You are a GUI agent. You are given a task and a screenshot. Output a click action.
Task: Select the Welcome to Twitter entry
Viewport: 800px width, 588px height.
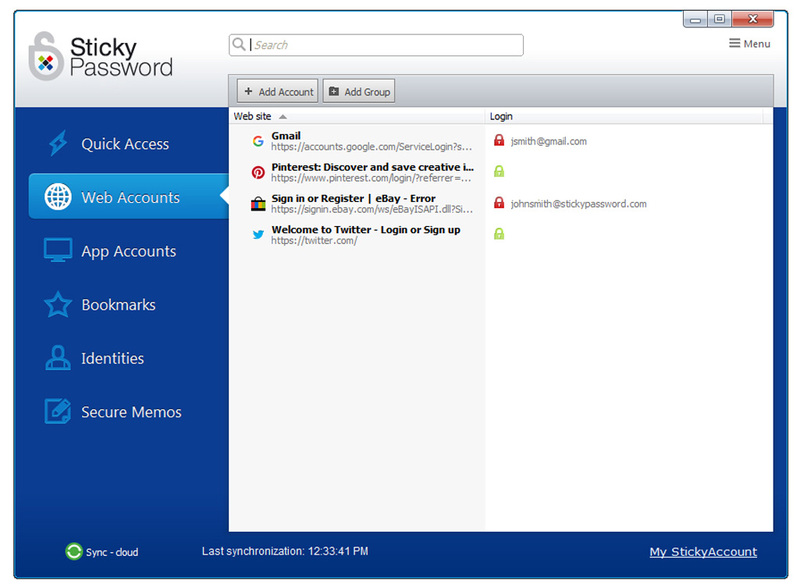tap(365, 230)
